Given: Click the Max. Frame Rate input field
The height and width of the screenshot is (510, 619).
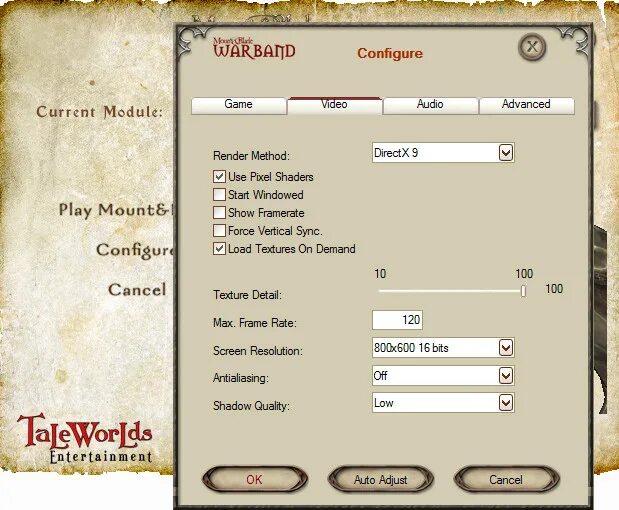Looking at the screenshot, I should click(397, 320).
